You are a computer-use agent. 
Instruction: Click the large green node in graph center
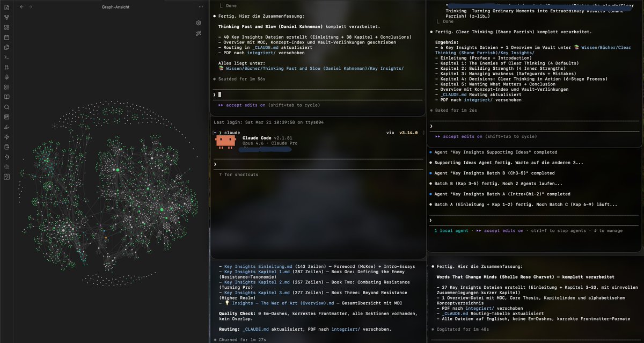tap(118, 170)
